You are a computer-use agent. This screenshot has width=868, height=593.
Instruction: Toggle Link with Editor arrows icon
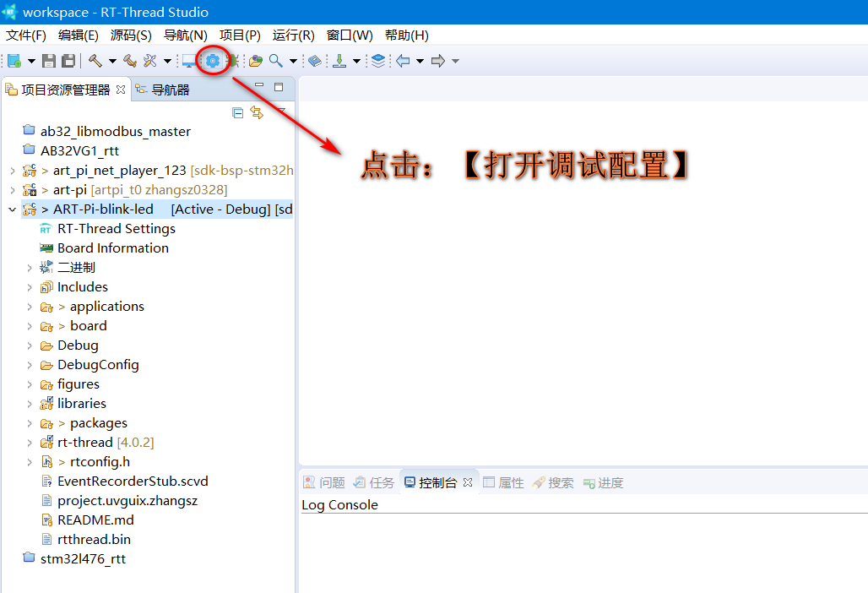[x=257, y=112]
